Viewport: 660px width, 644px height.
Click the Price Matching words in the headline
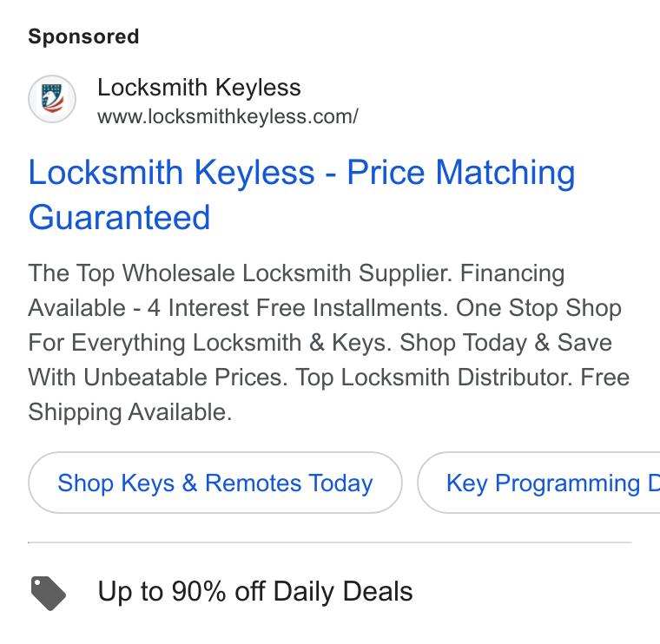(461, 172)
